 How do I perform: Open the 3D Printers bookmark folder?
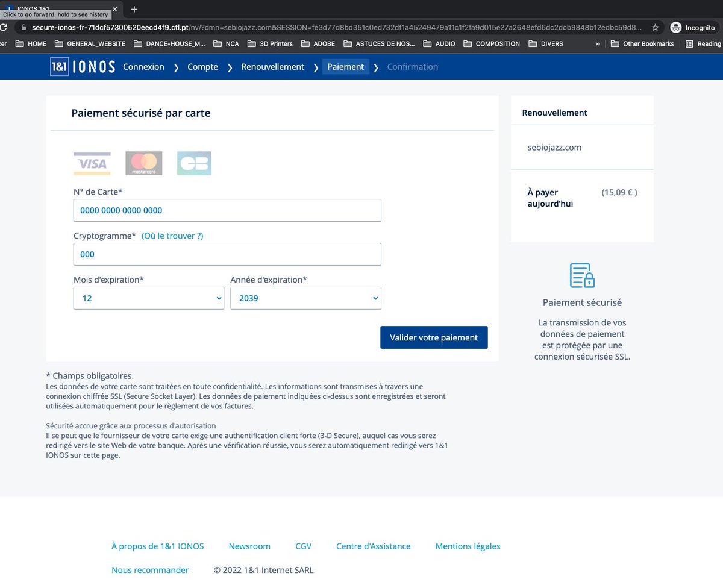pos(269,44)
